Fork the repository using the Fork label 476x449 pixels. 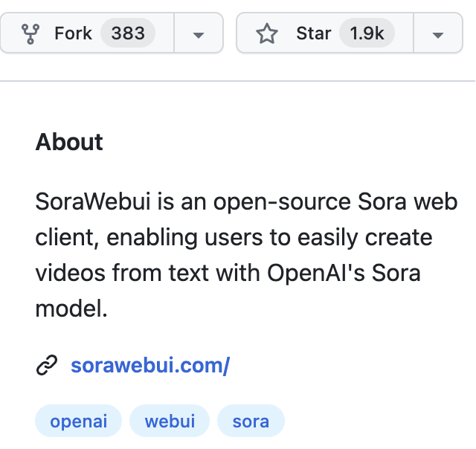[x=73, y=33]
